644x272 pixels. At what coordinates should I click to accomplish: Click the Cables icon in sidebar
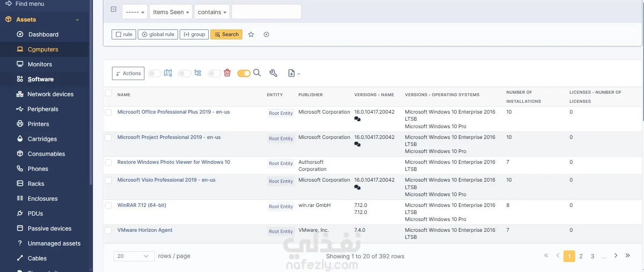pos(20,258)
